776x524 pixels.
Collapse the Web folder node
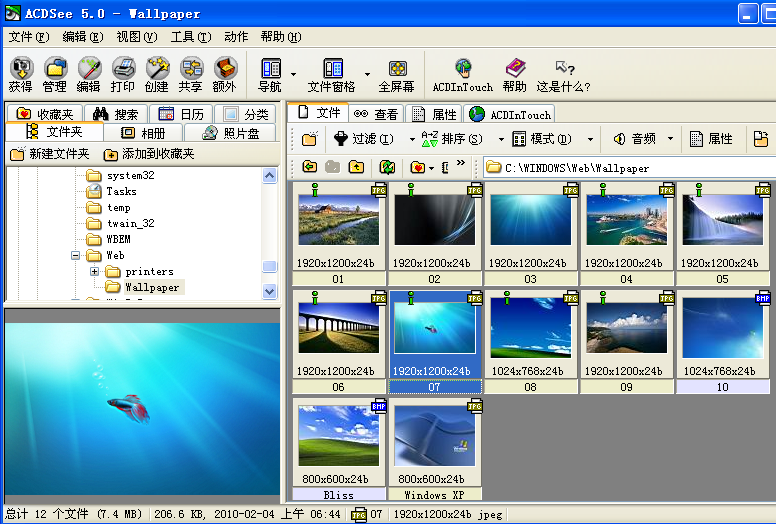[x=76, y=256]
